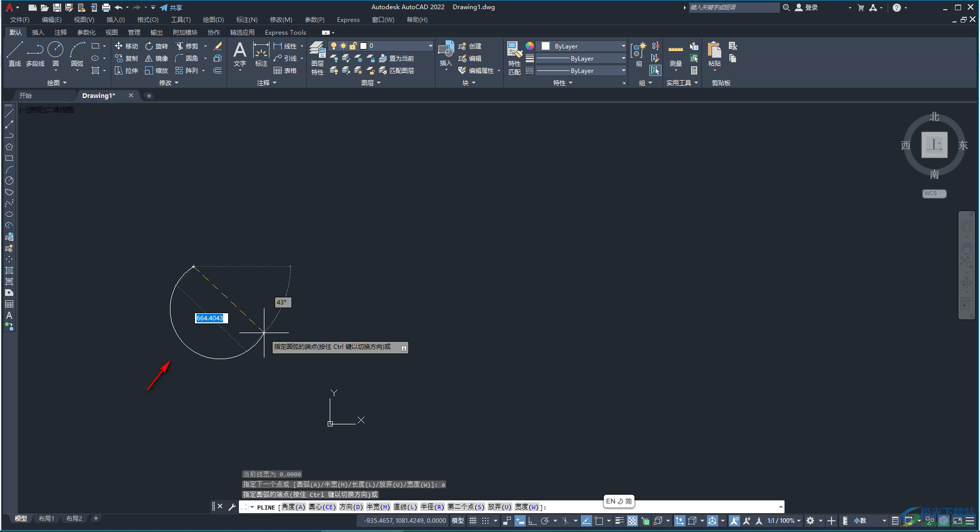980x532 pixels.
Task: Open the units 小数 dropdown in status bar
Action: (870, 521)
